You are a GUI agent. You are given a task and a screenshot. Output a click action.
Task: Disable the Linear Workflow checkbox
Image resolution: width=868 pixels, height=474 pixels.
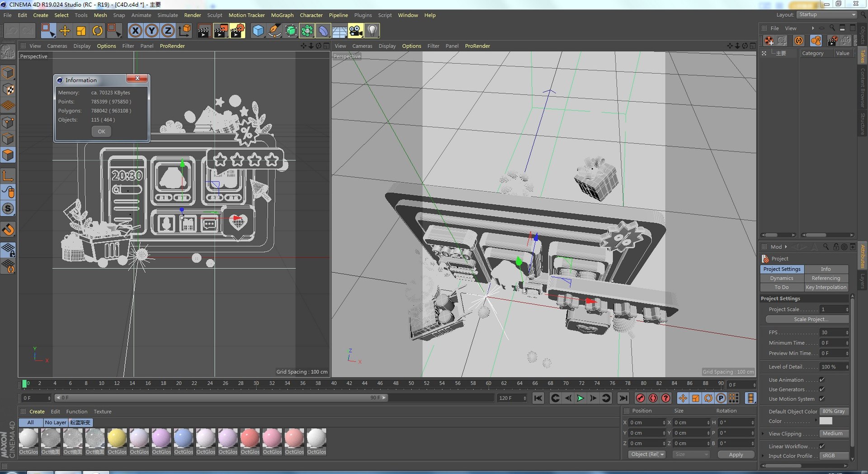click(822, 446)
